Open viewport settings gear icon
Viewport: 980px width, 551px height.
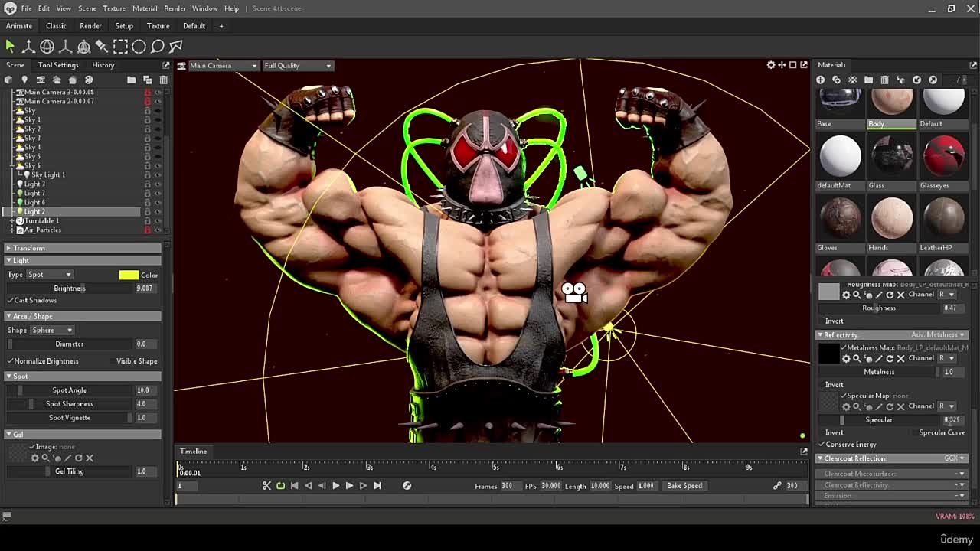click(771, 65)
